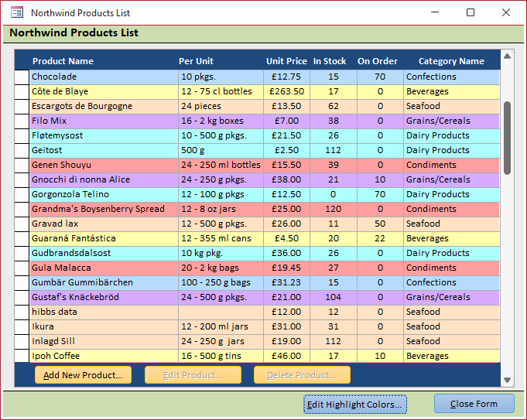Click the Product Name column header
Screen dimensions: 527x420
63,61
